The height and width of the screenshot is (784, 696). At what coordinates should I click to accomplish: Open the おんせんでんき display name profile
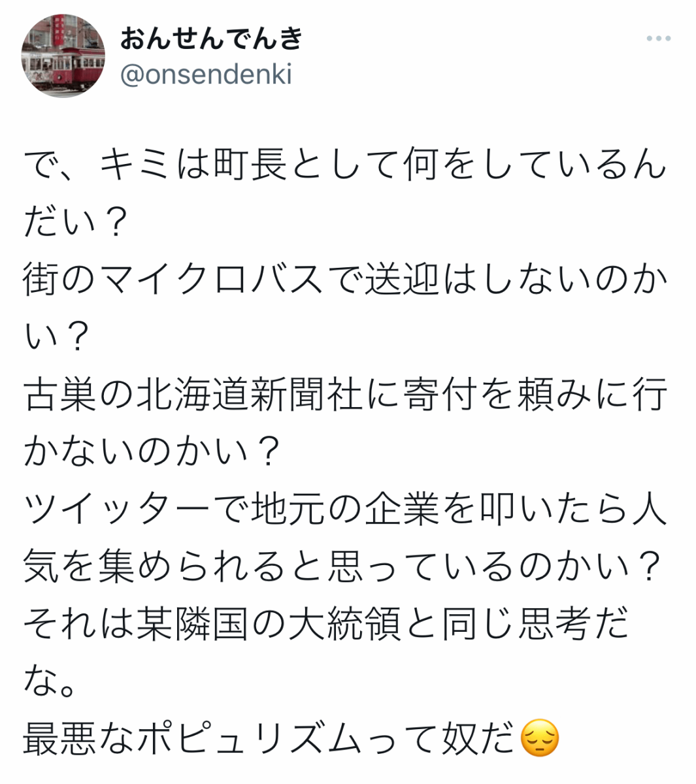(211, 38)
